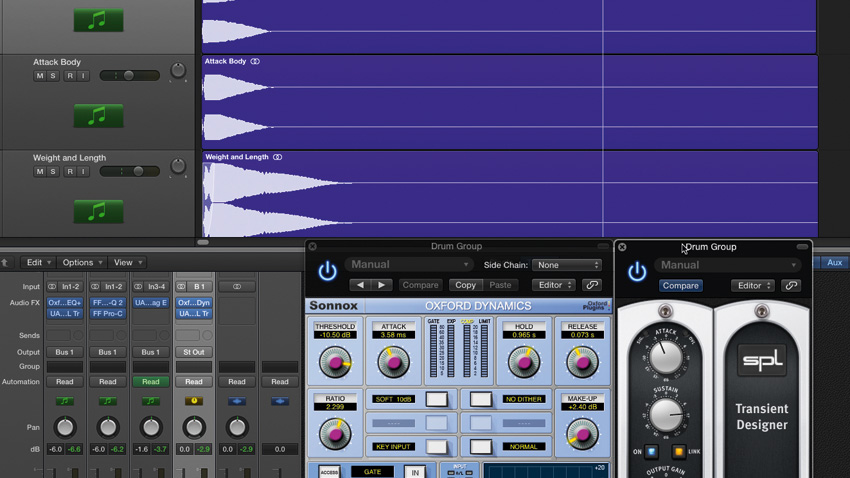
Task: Select the previous preset arrow in Oxford Dynamics
Action: pos(360,285)
